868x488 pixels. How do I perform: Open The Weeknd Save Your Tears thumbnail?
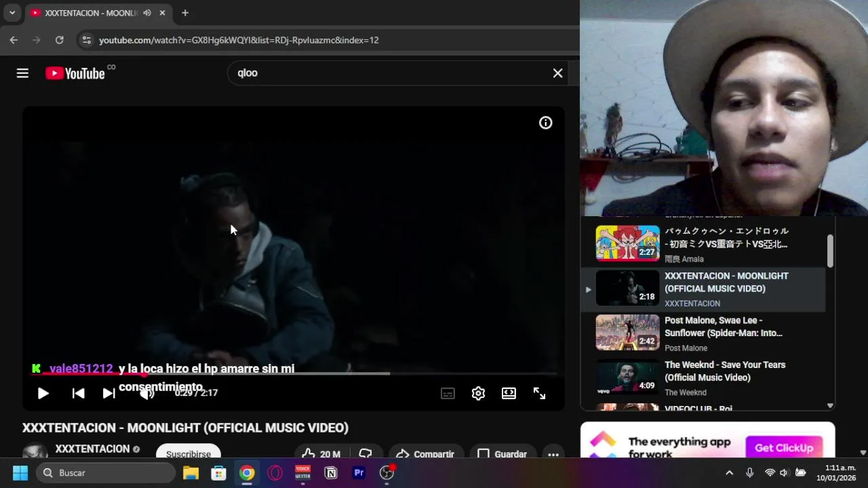tap(627, 377)
